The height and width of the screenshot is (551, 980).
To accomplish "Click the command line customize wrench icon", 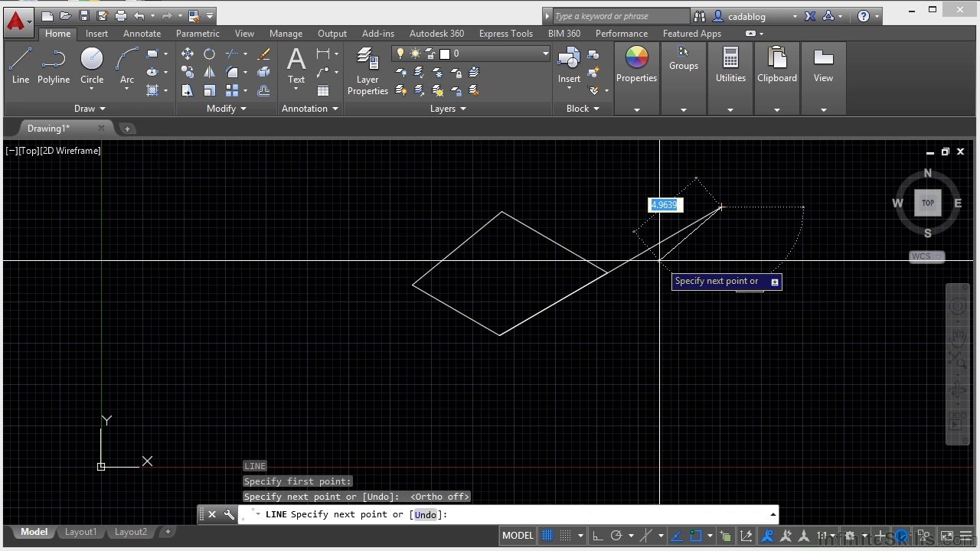I will 229,514.
